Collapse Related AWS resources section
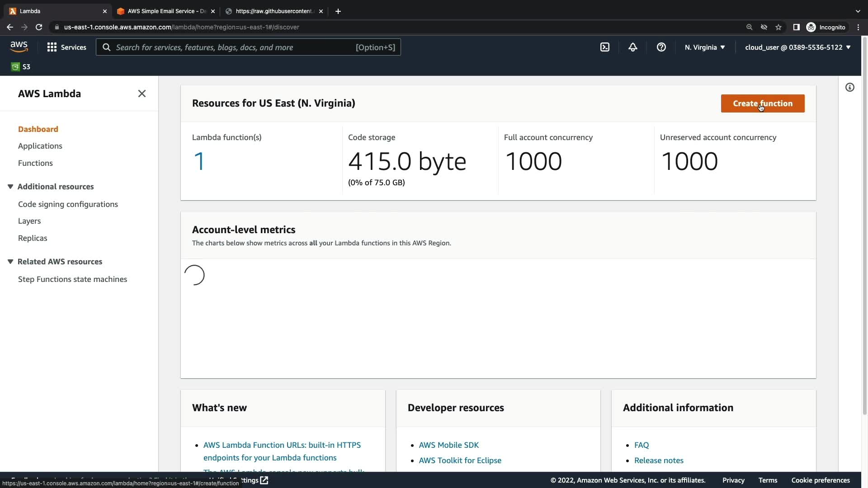 coord(10,262)
